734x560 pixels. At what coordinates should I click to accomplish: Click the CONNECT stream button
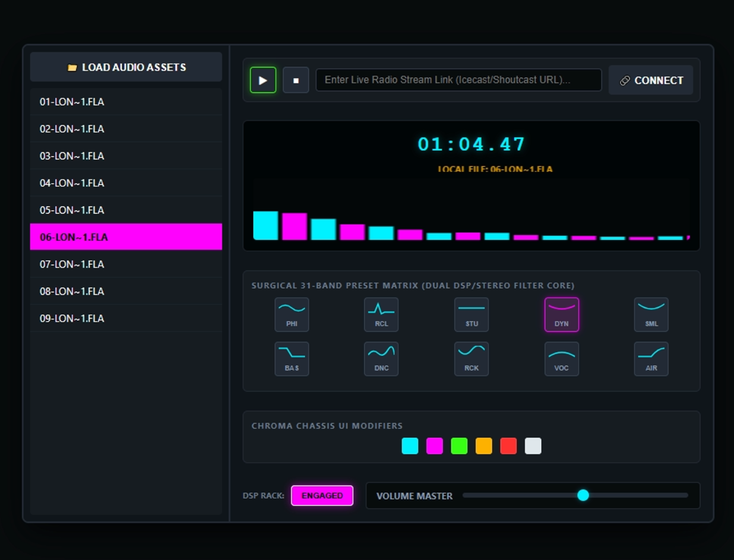coord(651,80)
